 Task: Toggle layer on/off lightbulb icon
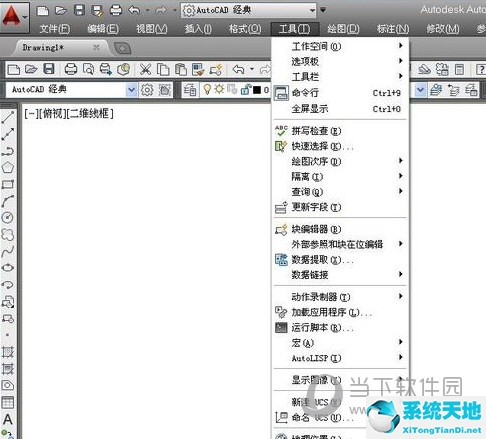coord(207,89)
